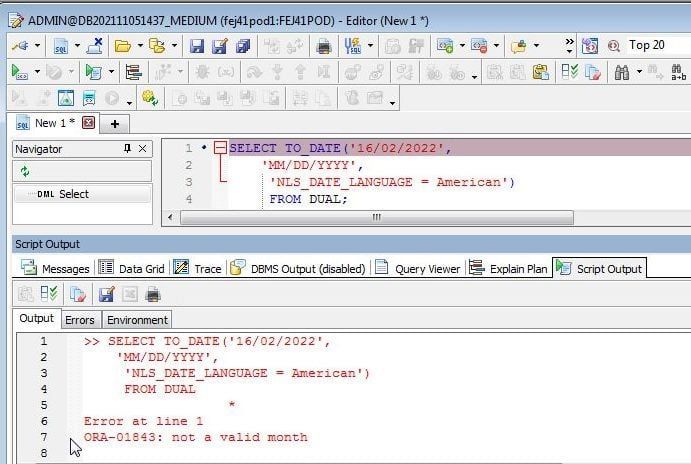This screenshot has height=464, width=691.
Task: Pin the Navigator panel with pushpin
Action: (127, 148)
